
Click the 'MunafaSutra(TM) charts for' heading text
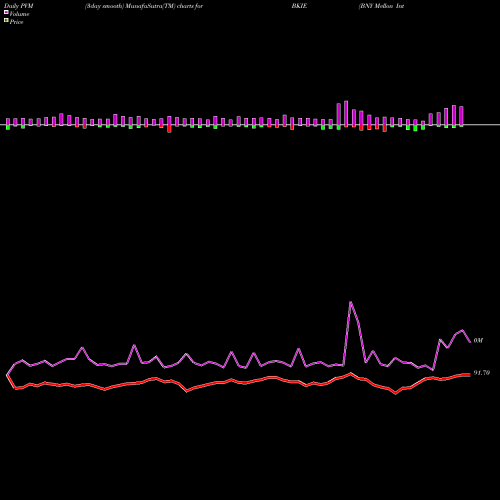165,6
